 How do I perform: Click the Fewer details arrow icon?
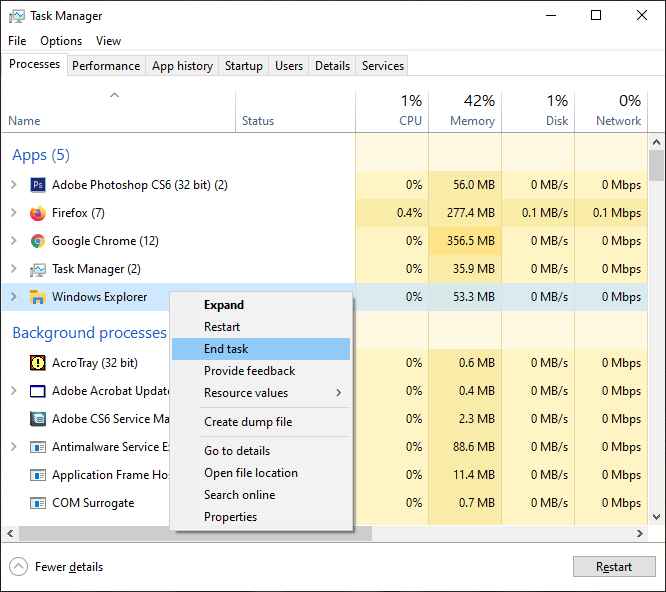(x=18, y=567)
